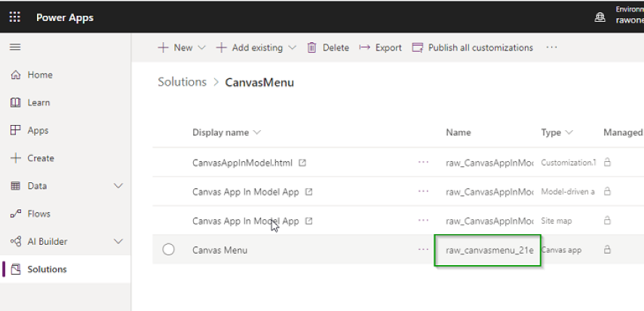Click the Managed column header
This screenshot has height=311, width=644.
pos(622,133)
